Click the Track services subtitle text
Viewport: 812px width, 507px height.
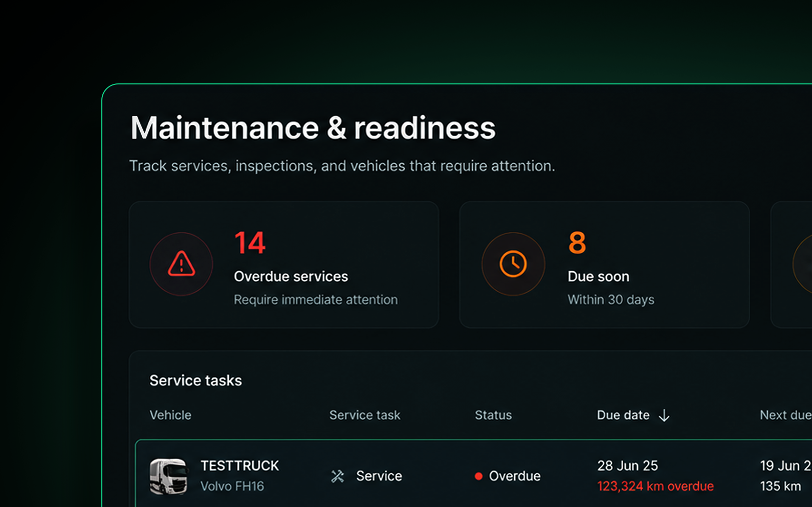(342, 166)
